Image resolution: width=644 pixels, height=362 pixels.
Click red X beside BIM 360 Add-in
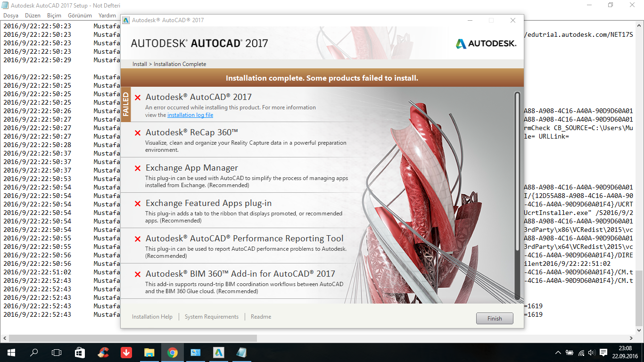(138, 274)
